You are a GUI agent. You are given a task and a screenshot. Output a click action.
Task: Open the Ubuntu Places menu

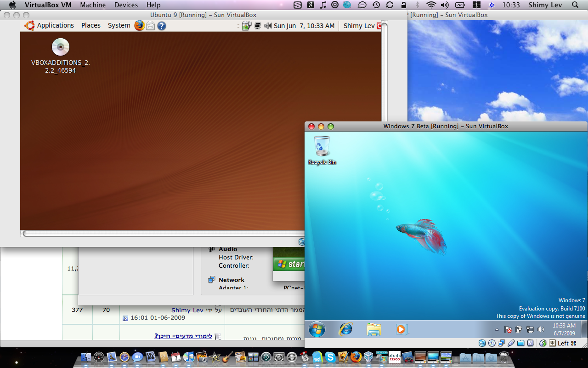[91, 26]
